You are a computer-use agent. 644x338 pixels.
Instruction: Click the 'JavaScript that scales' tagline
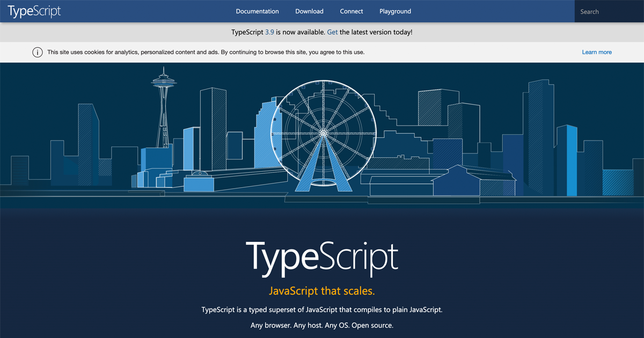point(322,290)
